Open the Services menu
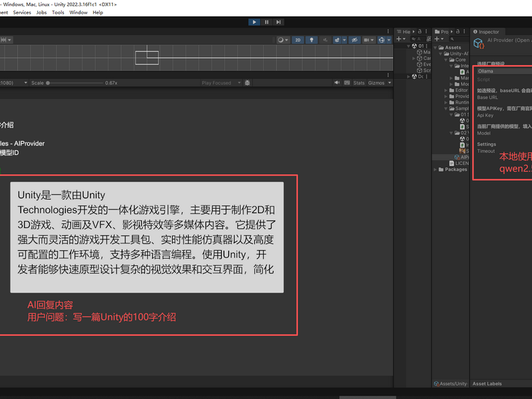 (x=22, y=13)
